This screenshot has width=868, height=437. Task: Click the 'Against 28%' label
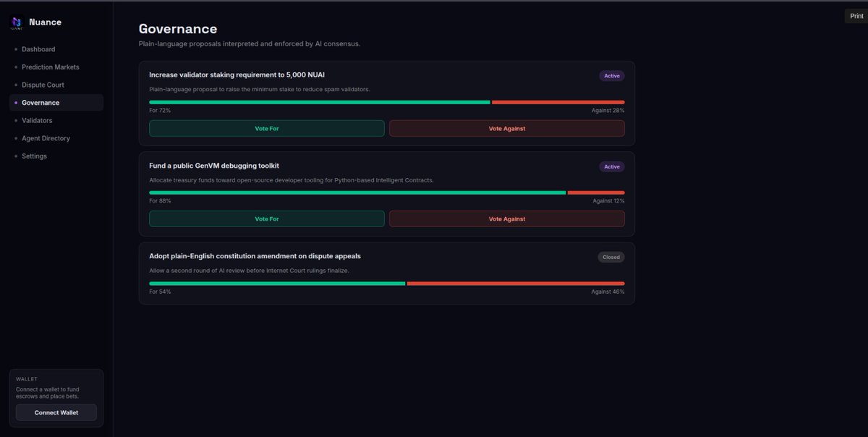(608, 111)
